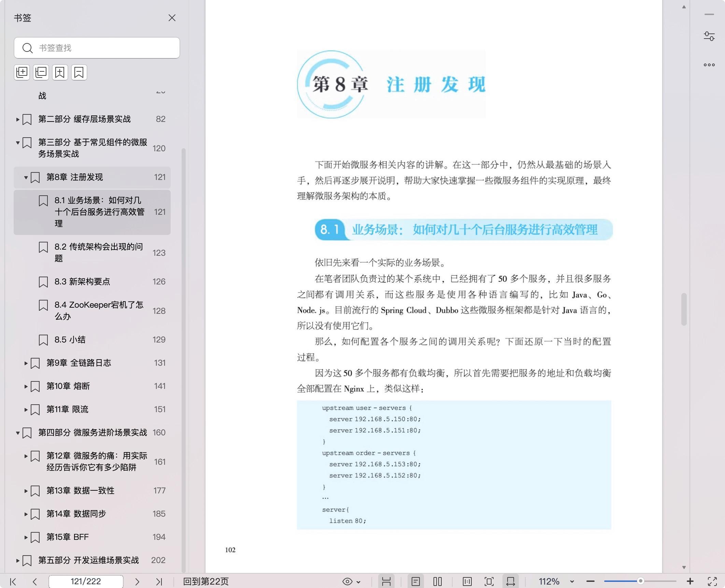Expand 第13章 数据一致性 chapter
Viewport: 725px width, 588px height.
coord(26,491)
